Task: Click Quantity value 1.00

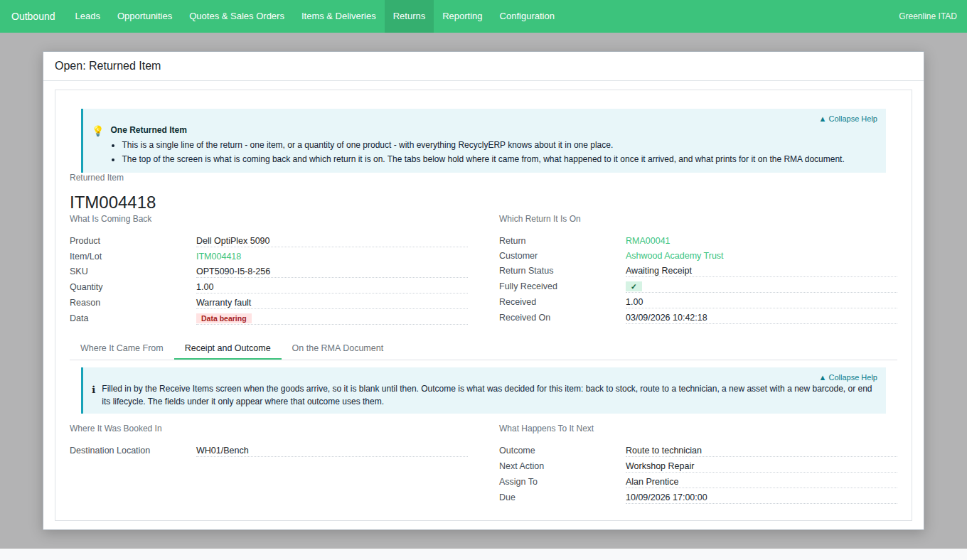Action: (x=205, y=287)
